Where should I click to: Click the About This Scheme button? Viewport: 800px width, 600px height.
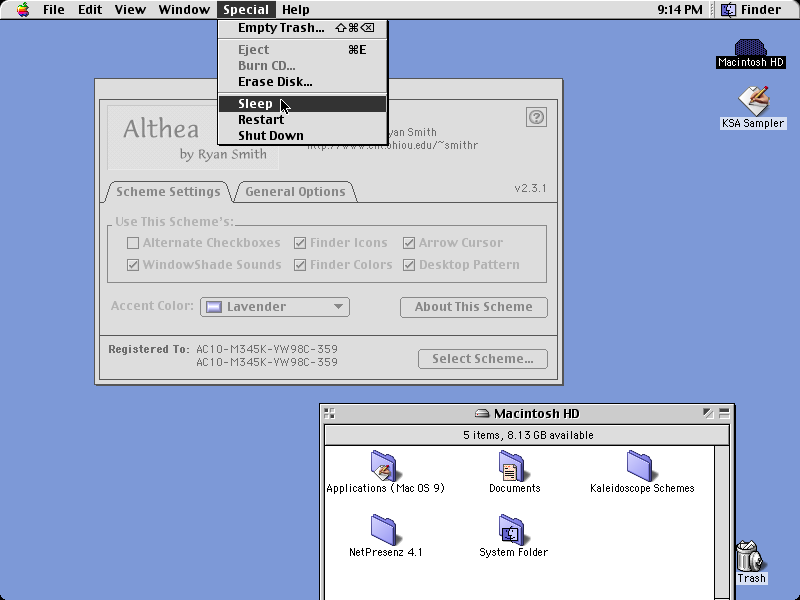(x=474, y=307)
